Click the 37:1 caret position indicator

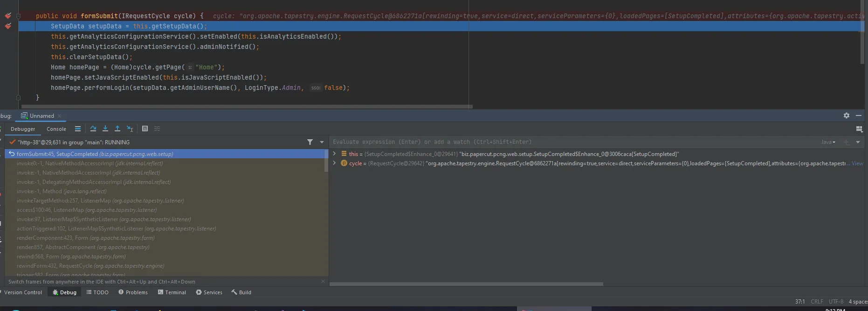point(800,302)
